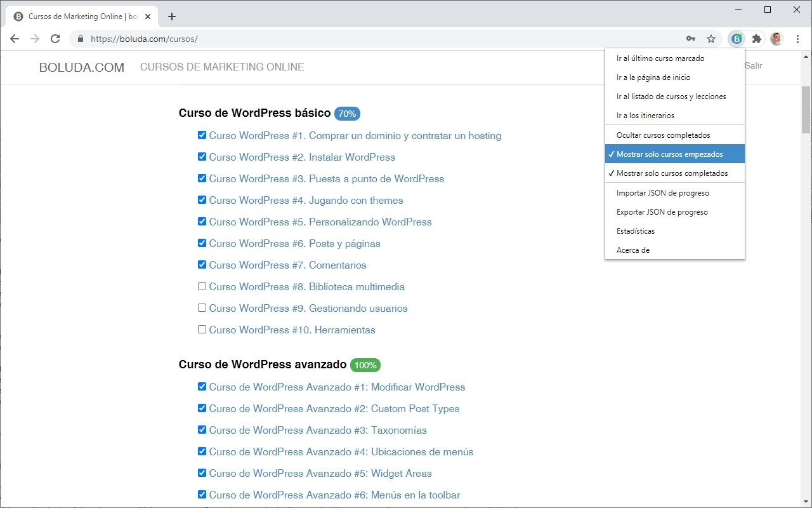Bookmark this page with star icon
The width and height of the screenshot is (812, 508).
tap(711, 39)
